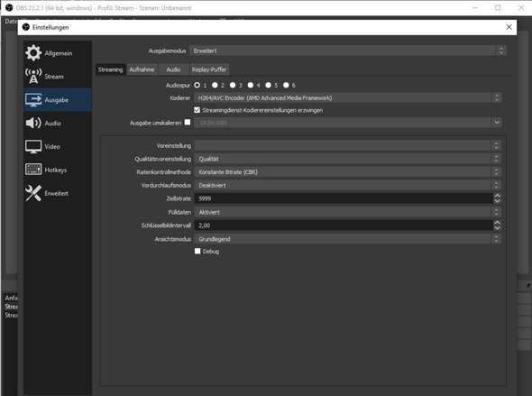Image resolution: width=532 pixels, height=396 pixels.
Task: Click the Zielbitrate stepper arrows
Action: point(497,198)
